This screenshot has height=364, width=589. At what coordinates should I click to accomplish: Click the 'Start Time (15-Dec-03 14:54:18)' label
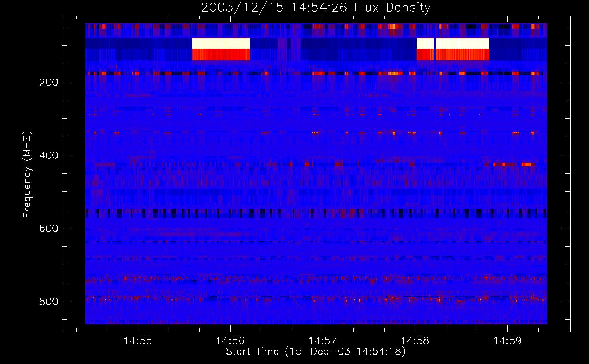pos(316,352)
